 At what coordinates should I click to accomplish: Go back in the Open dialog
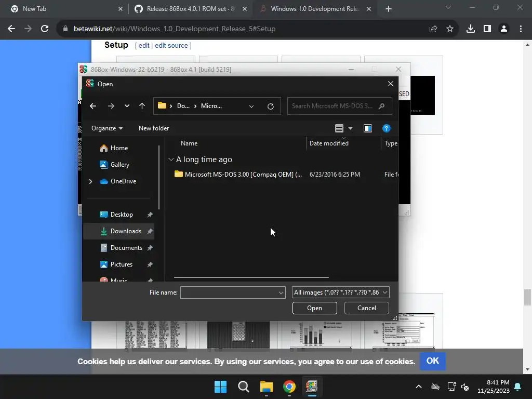click(92, 106)
